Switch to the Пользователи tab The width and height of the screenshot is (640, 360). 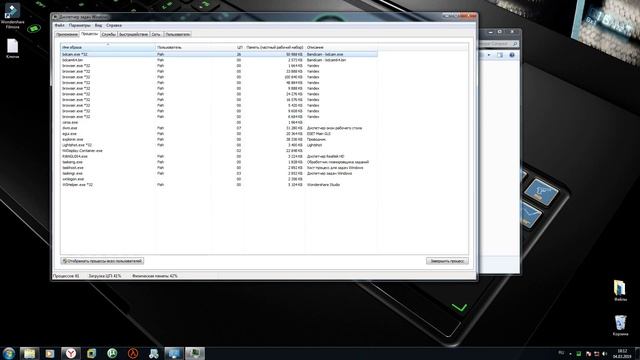178,34
